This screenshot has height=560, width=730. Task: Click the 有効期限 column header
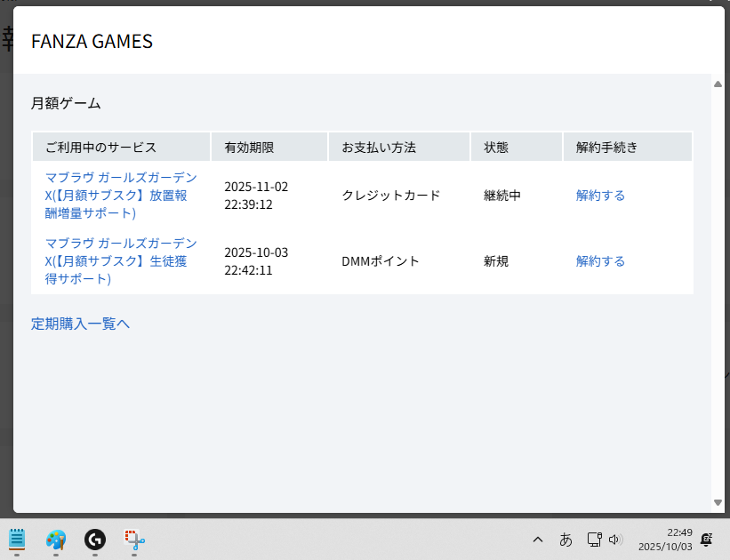(x=249, y=147)
